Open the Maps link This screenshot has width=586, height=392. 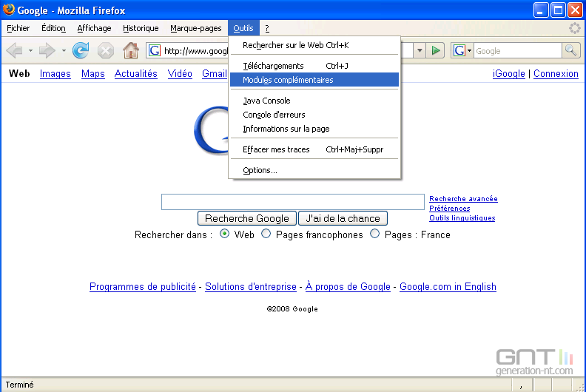pos(93,74)
